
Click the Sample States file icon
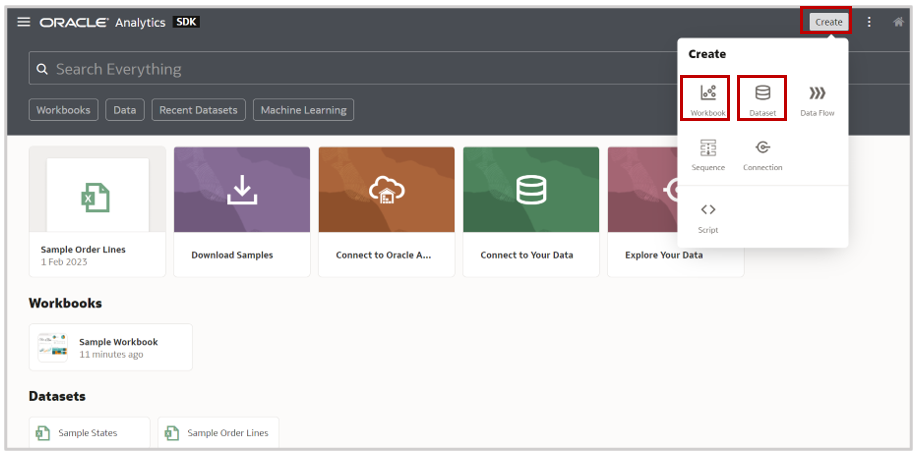tap(43, 433)
